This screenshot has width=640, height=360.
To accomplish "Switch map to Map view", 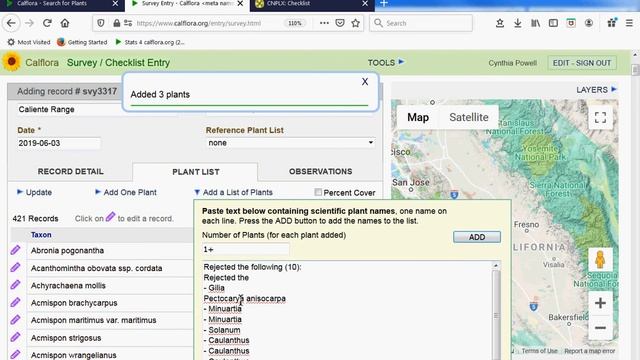I will tap(418, 118).
